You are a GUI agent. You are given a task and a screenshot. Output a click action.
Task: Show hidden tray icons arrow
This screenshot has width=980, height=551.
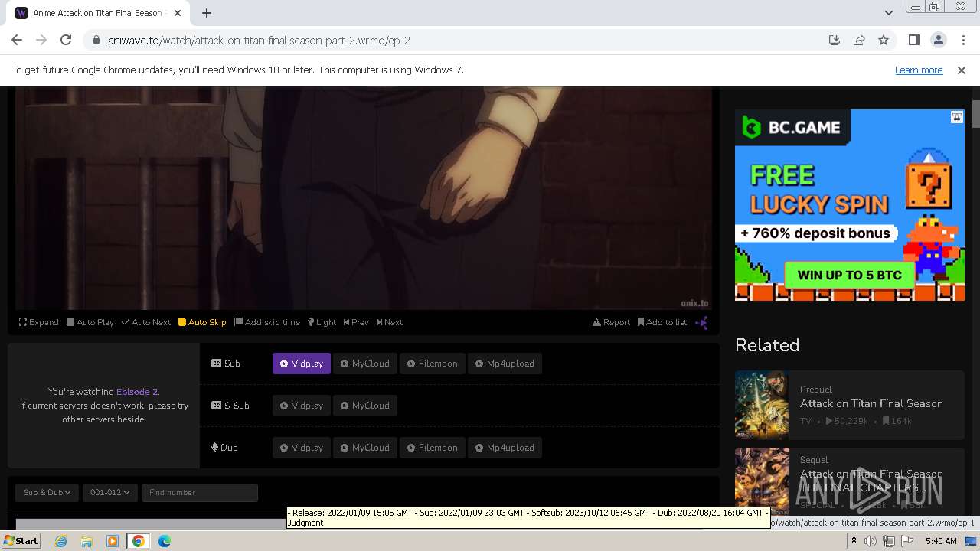click(854, 541)
